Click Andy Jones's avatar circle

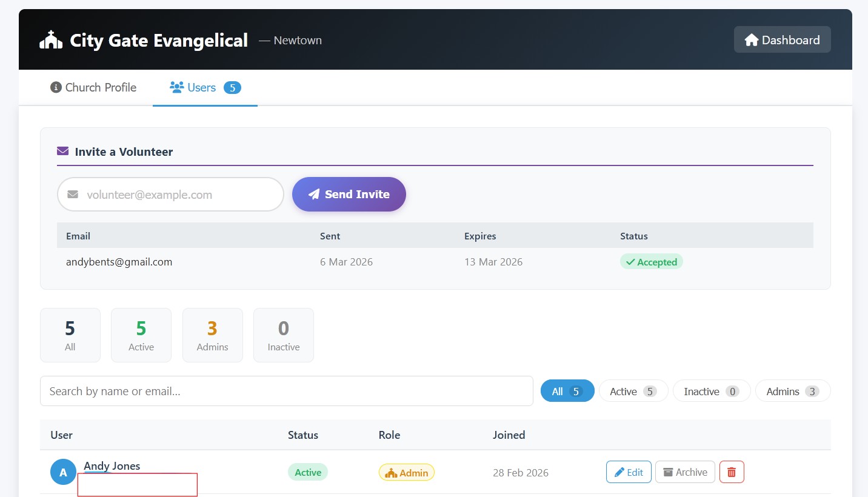tap(63, 472)
